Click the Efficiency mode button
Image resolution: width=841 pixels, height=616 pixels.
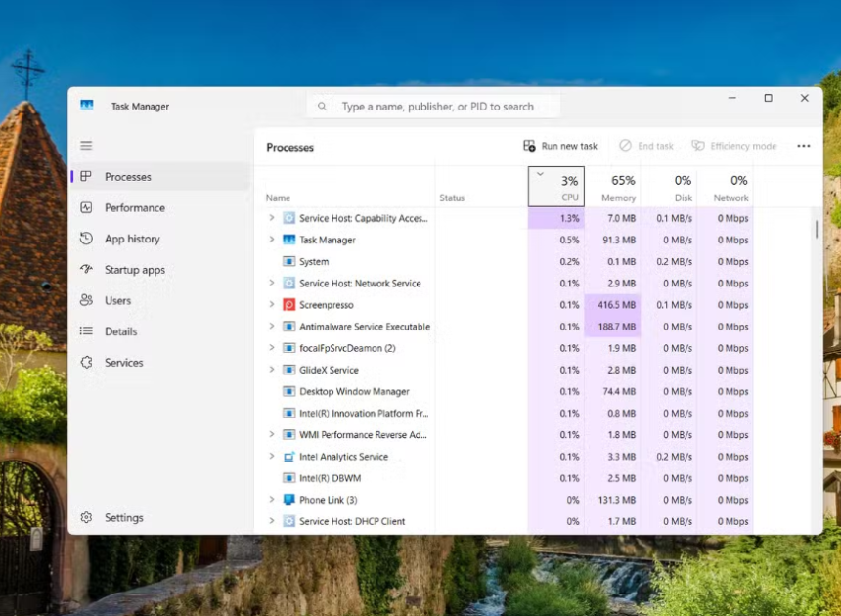[x=733, y=146]
